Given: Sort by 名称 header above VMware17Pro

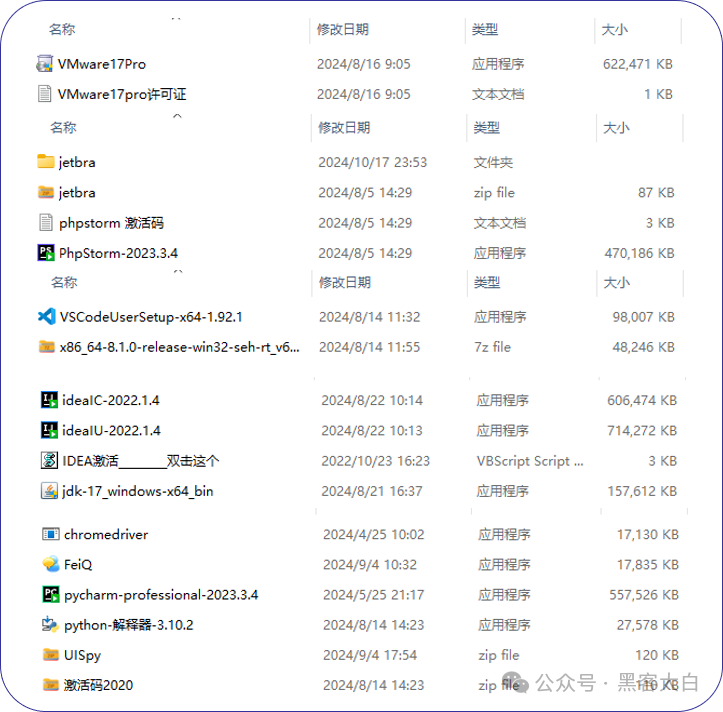Looking at the screenshot, I should [62, 30].
